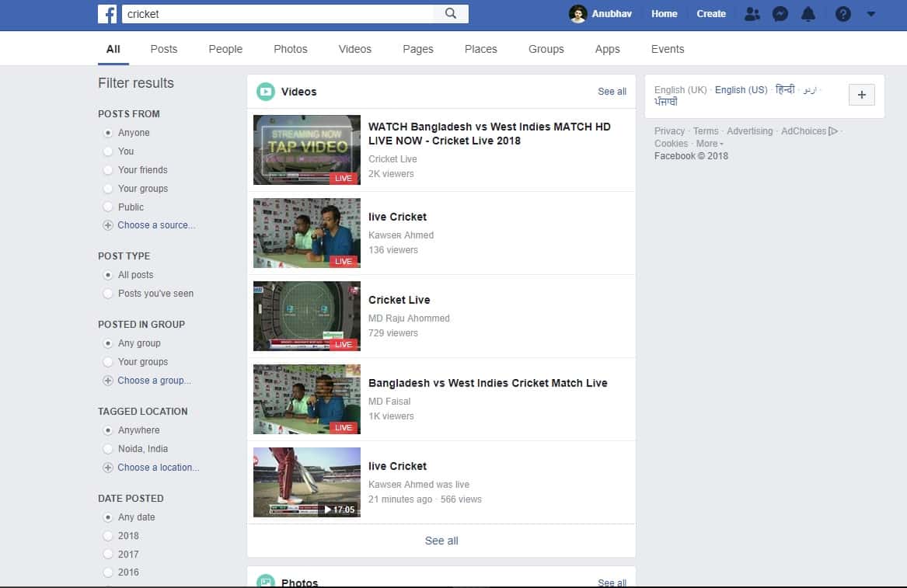
Task: Switch to the Photos tab
Action: coord(291,49)
